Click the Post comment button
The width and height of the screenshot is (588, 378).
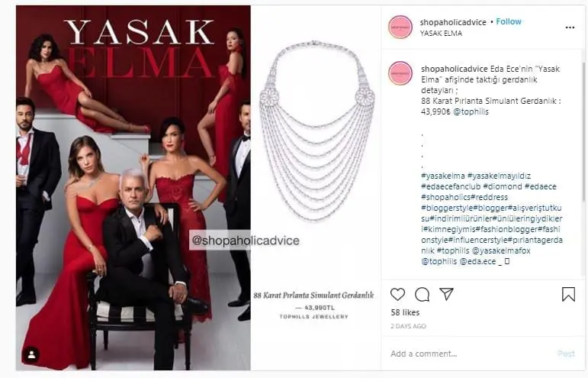coord(566,354)
